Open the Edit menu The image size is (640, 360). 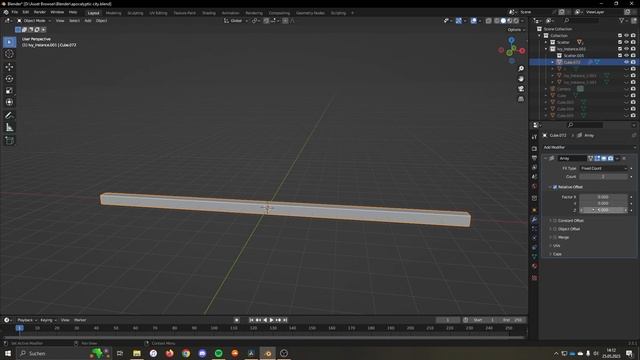[26, 12]
